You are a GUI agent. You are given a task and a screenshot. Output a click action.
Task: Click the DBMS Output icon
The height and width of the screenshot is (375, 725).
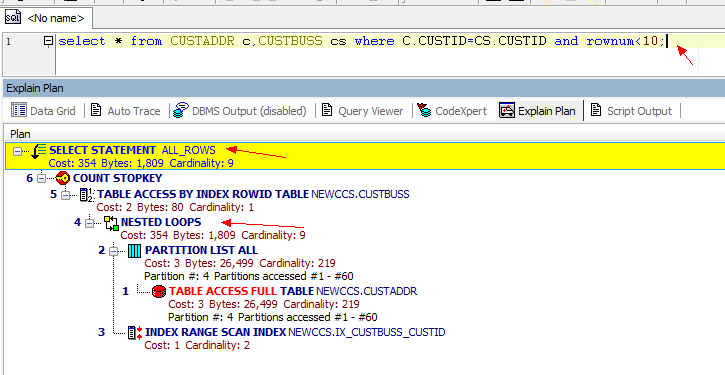(x=180, y=111)
